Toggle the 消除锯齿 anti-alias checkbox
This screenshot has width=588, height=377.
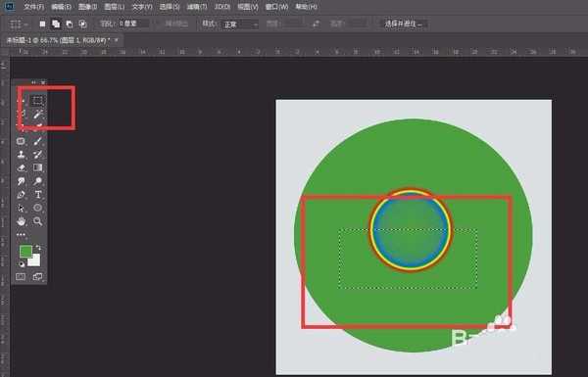(176, 24)
